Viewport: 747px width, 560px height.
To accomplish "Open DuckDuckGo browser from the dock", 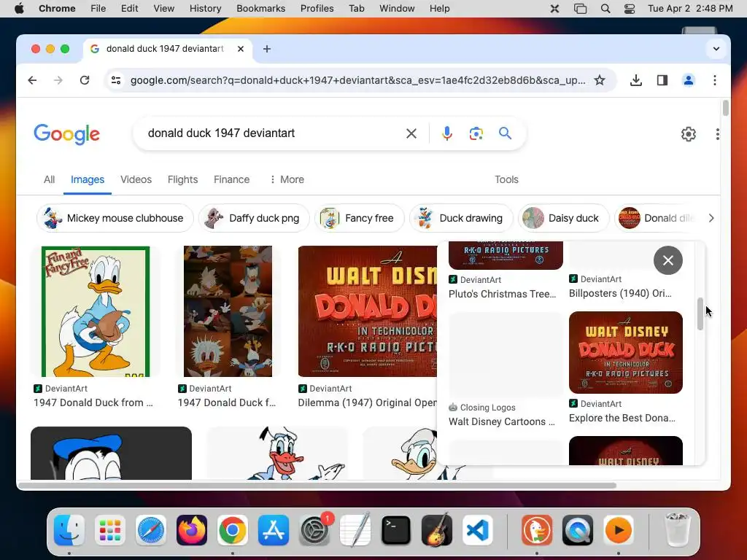I will (x=537, y=530).
